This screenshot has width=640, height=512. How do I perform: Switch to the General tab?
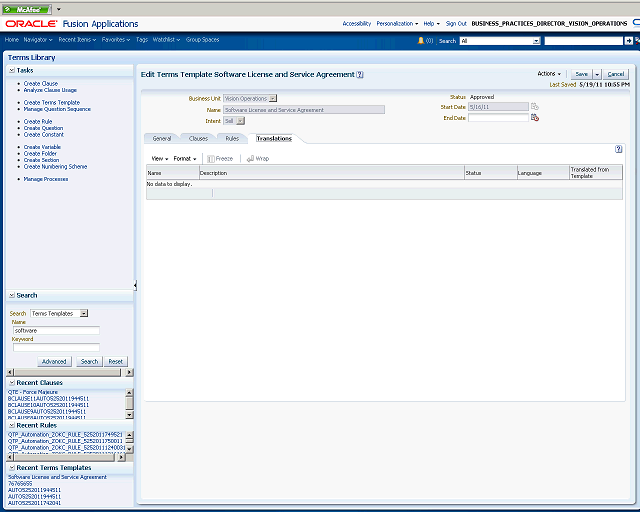click(162, 138)
